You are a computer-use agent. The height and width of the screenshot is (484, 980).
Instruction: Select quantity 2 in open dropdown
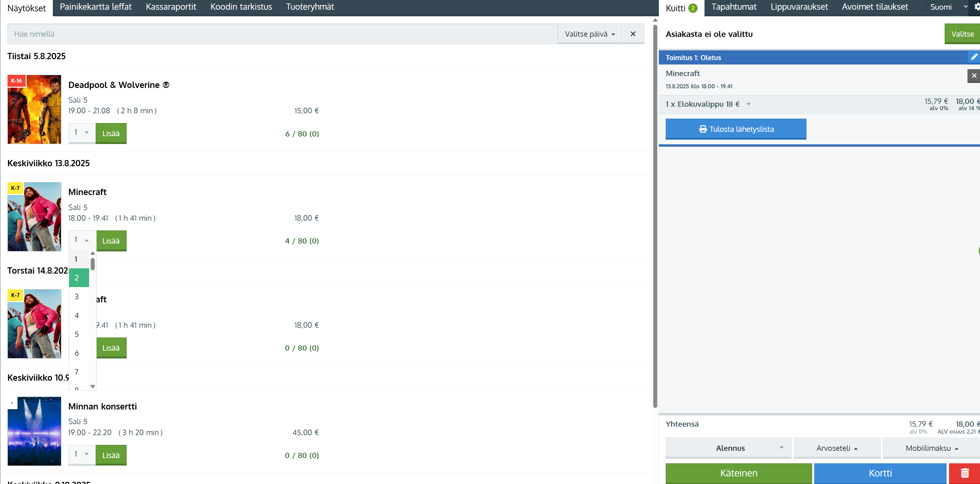pos(79,278)
